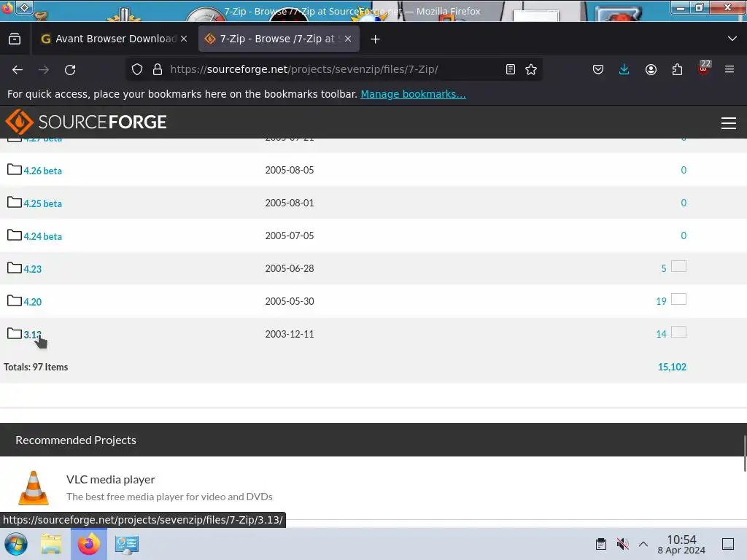Open the 4.25 beta folder
Screen dimensions: 747x560
(43, 204)
